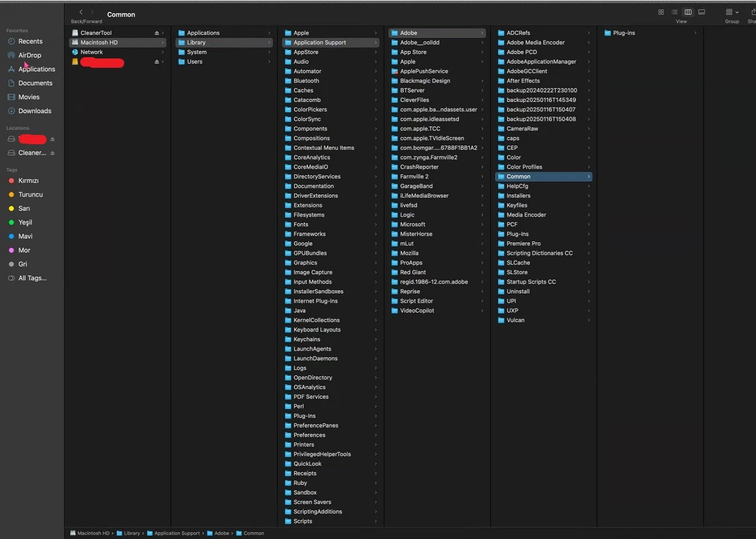This screenshot has width=756, height=539.
Task: Select the Application Support folder
Action: [330, 42]
